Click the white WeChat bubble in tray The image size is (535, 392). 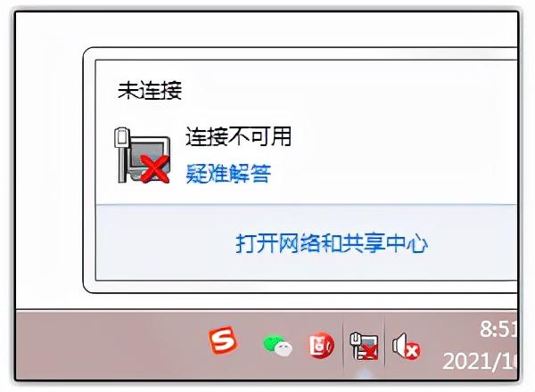pyautogui.click(x=284, y=348)
